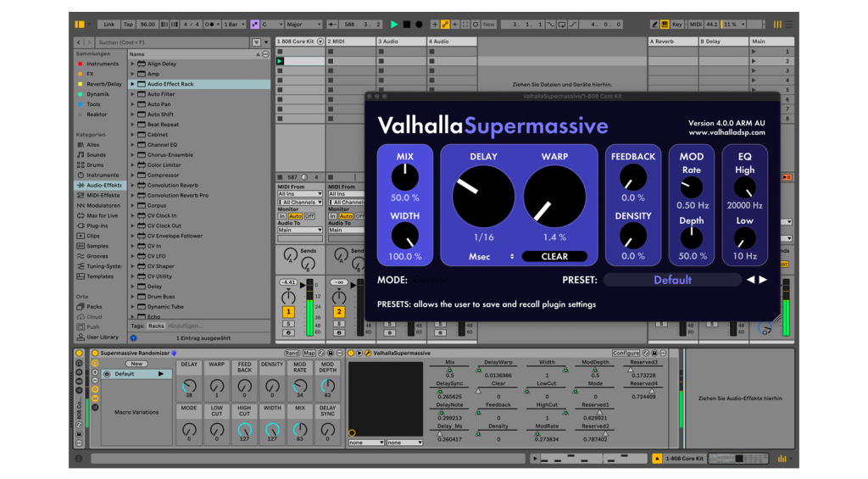Click the camera snapshot icon beside Default
The height and width of the screenshot is (479, 868).
107,375
